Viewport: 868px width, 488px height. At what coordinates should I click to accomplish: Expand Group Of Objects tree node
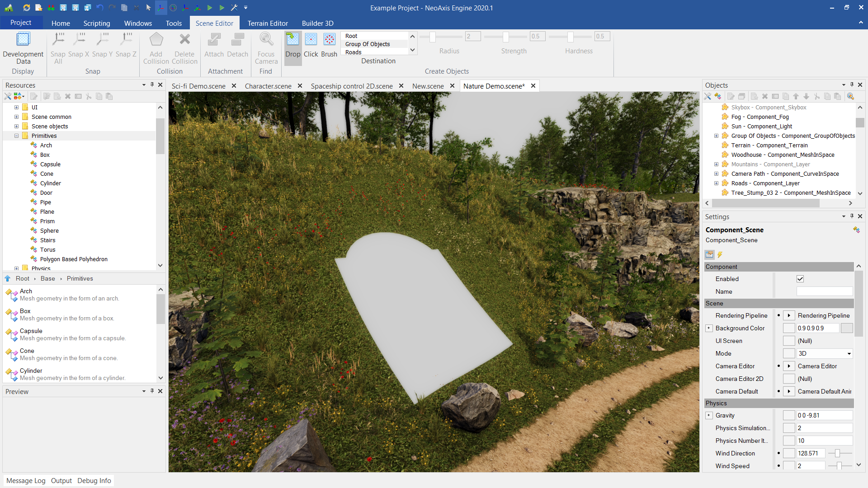tap(716, 136)
